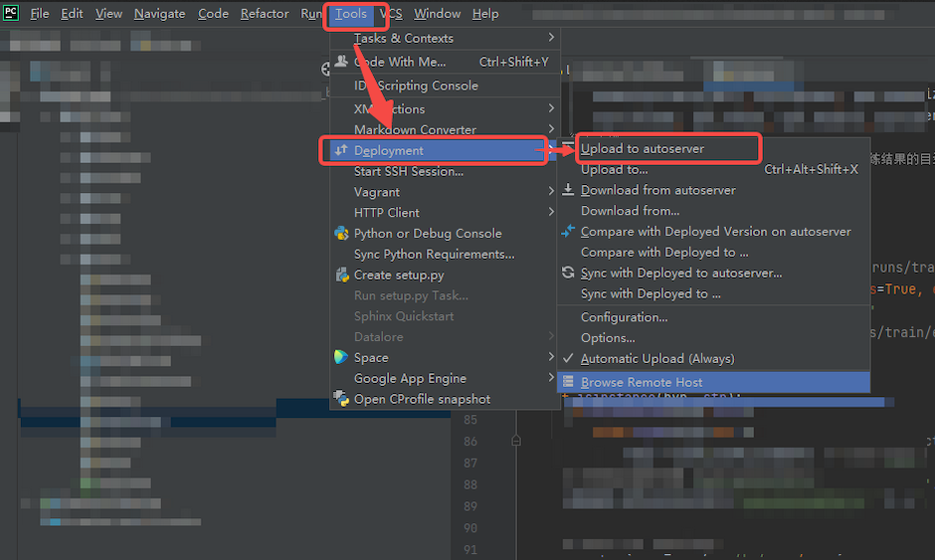Screen dimensions: 935x560
Task: Open deployment Options...
Action: pos(713,337)
